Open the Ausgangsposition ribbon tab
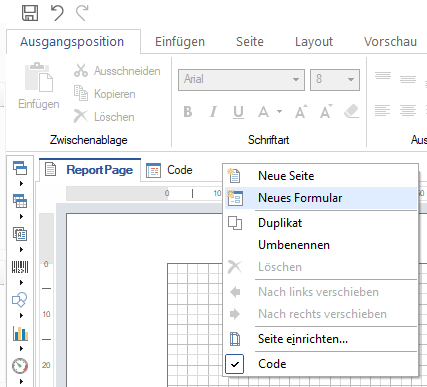The width and height of the screenshot is (427, 387). click(x=72, y=42)
